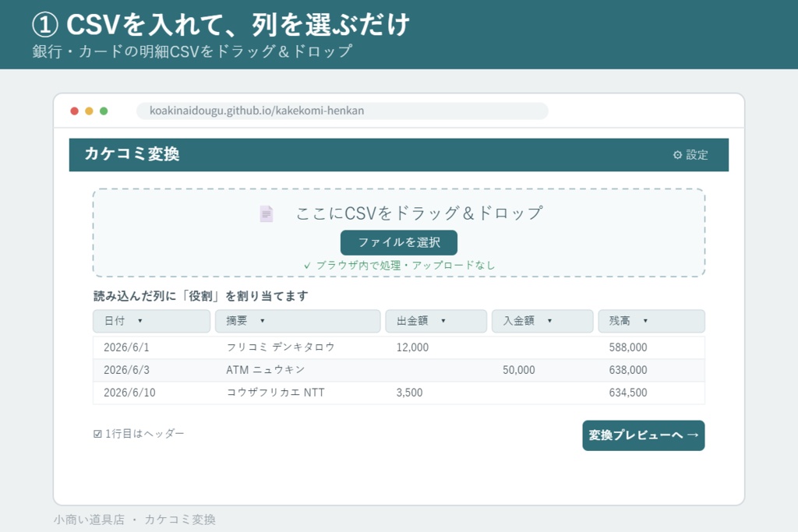Go to 変換プレビューへ button
Viewport: 798px width, 532px height.
pos(643,435)
